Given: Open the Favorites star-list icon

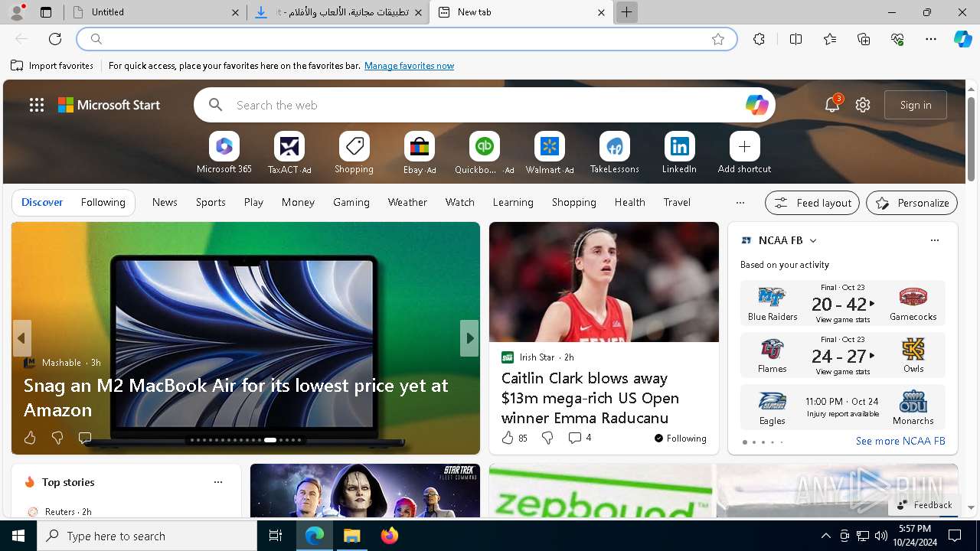Looking at the screenshot, I should [830, 39].
